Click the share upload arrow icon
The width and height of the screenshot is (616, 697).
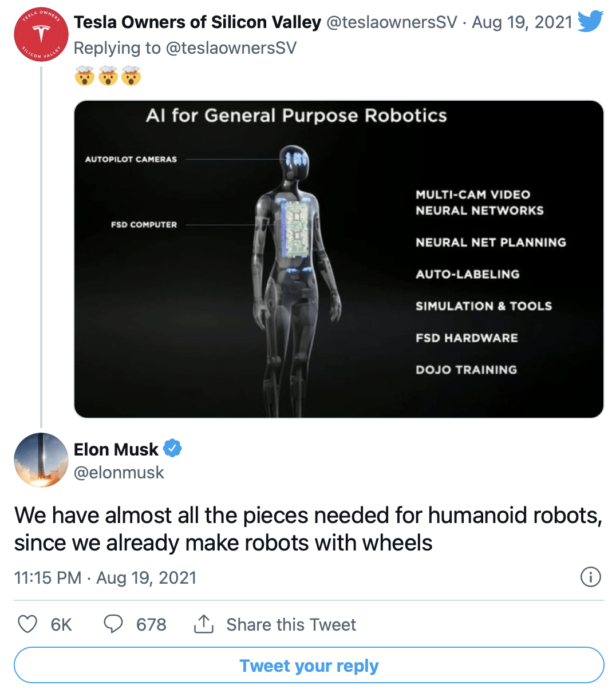click(x=204, y=624)
